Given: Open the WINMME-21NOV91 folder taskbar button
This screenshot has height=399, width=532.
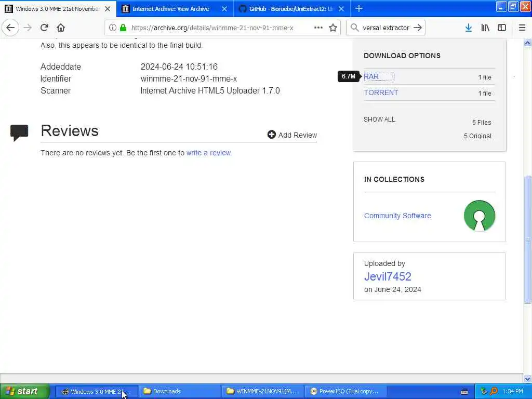Looking at the screenshot, I should point(262,391).
